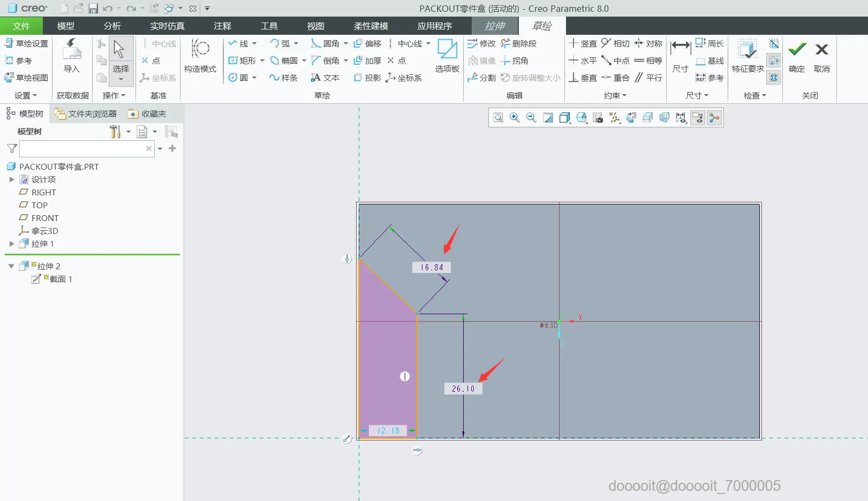Click the Refit zoom icon in graphics toolbar
This screenshot has height=501, width=868.
coord(498,118)
